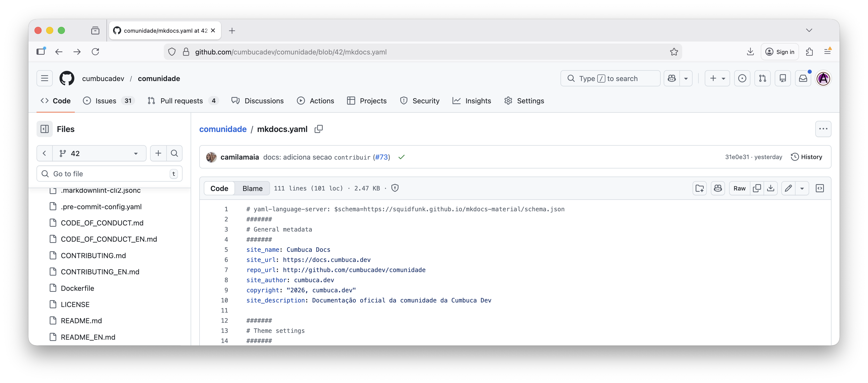Open the repositories icon in header

[x=783, y=79]
